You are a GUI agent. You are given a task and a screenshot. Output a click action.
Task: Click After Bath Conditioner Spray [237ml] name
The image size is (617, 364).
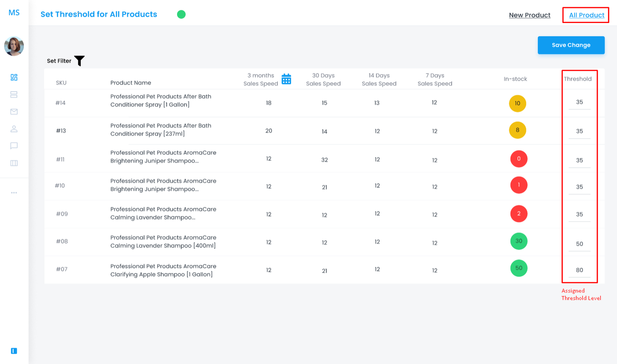161,130
